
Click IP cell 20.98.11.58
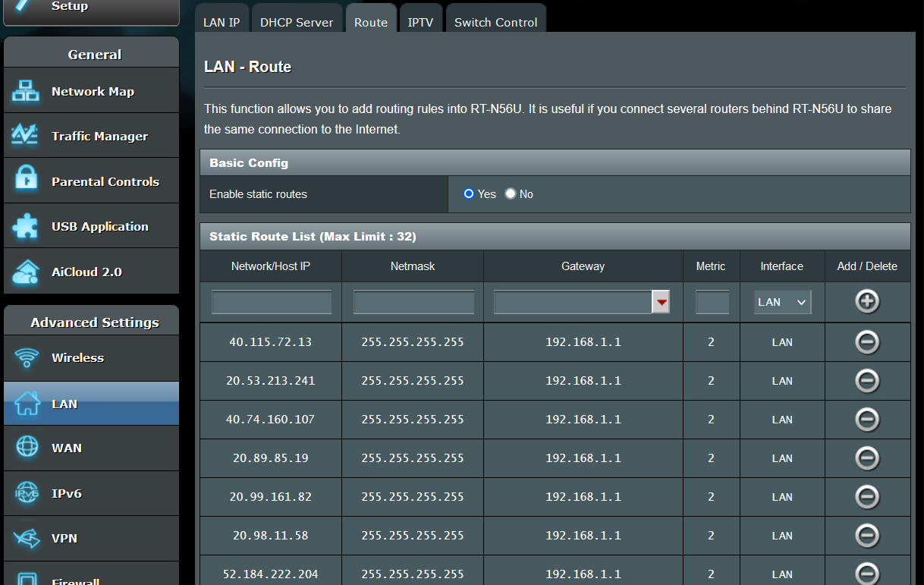(x=271, y=536)
